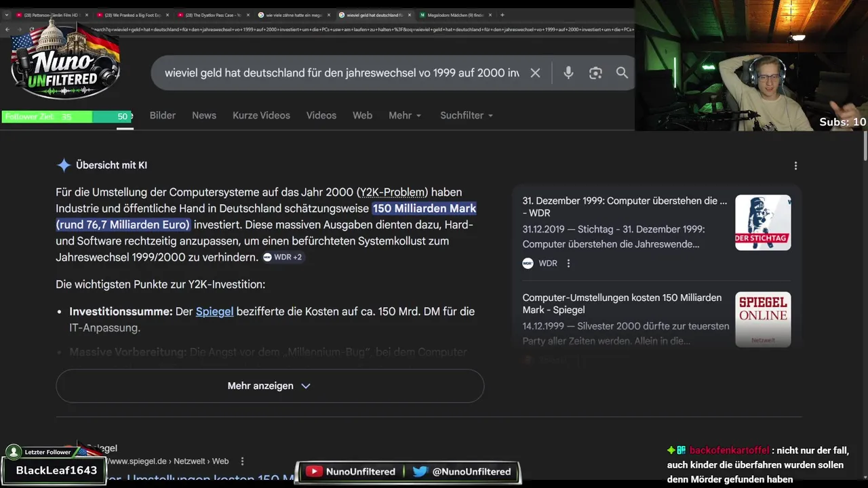
Task: Open WDR result about 31. Dezember 1999
Action: (x=625, y=207)
